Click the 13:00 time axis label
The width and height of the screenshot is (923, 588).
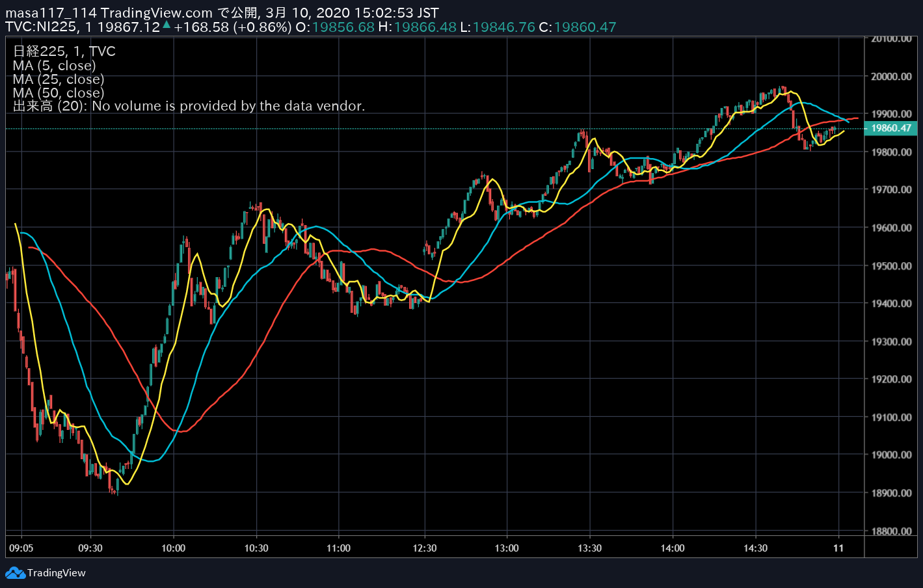507,548
